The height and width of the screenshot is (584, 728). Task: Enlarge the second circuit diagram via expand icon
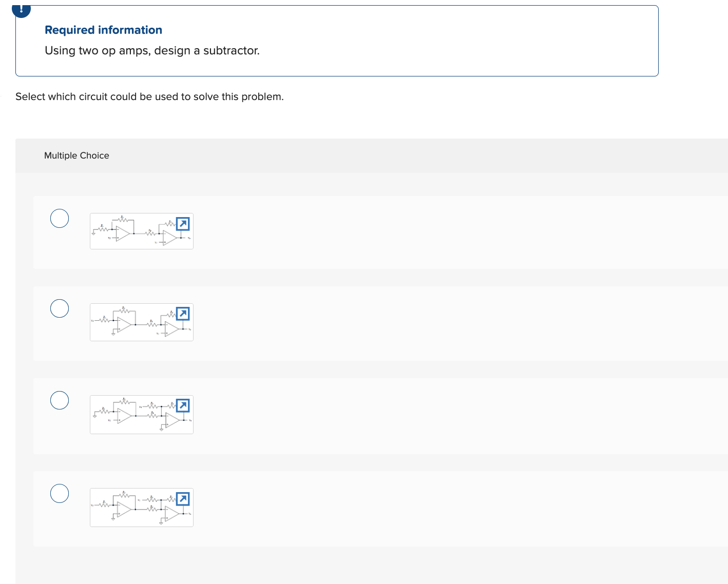tap(183, 314)
